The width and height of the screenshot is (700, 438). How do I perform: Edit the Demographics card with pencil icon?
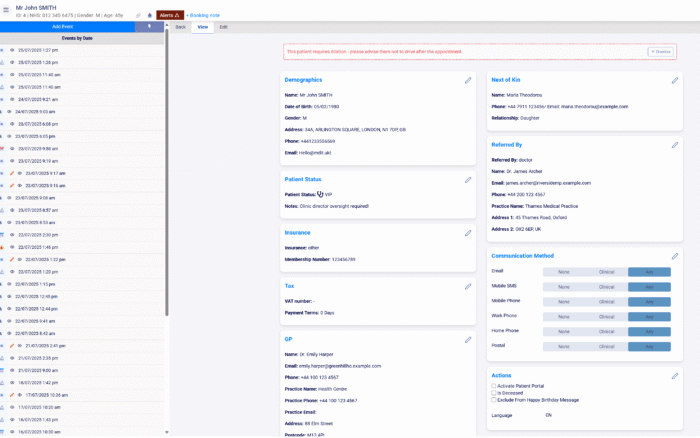tap(468, 80)
